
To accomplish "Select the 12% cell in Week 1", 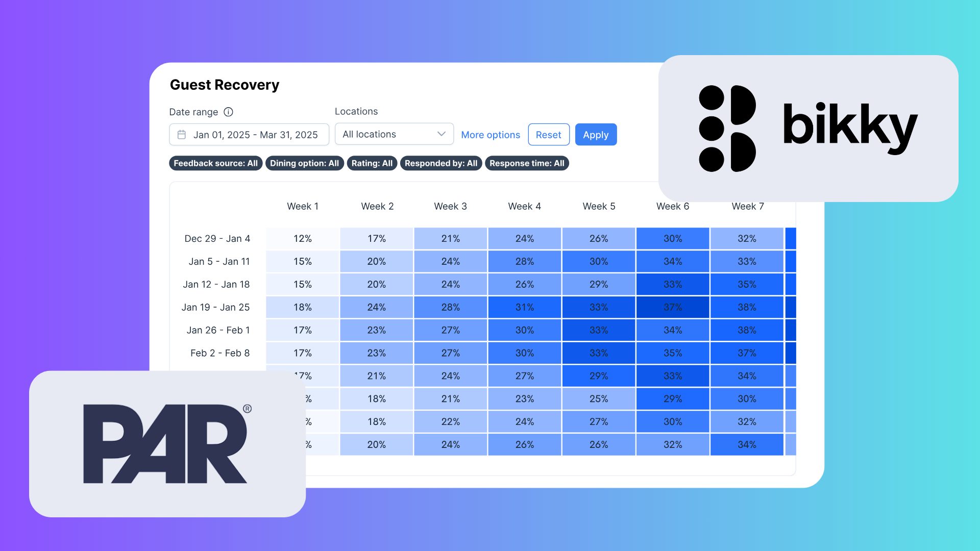I will coord(303,238).
